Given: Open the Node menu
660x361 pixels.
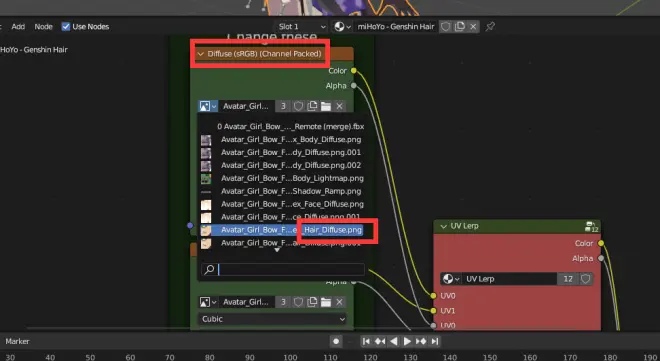Looking at the screenshot, I should tap(43, 27).
